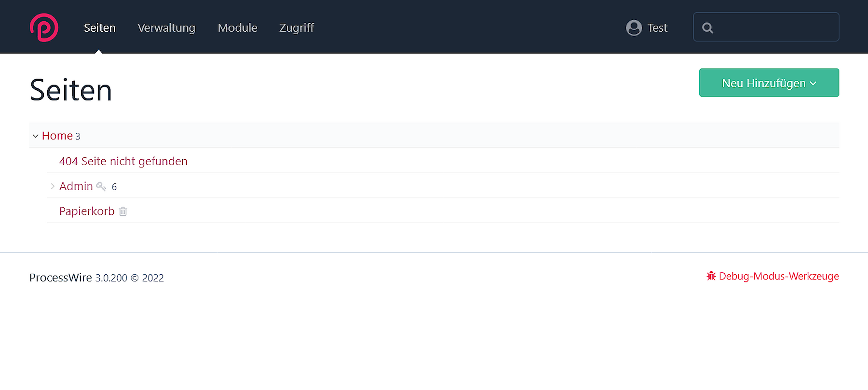Open the Seiten menu
The image size is (868, 390).
point(100,28)
